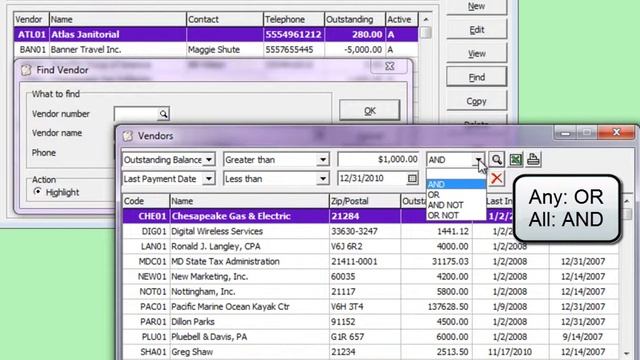Open the Less than operator dropdown
Image resolution: width=640 pixels, height=360 pixels.
click(323, 178)
